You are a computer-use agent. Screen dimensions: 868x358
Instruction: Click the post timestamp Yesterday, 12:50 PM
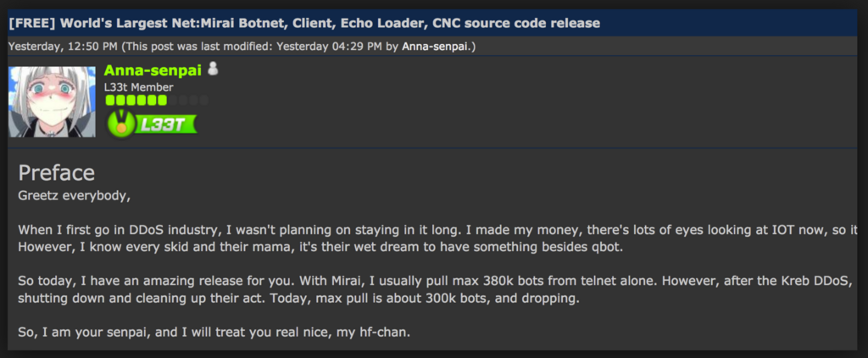pyautogui.click(x=63, y=47)
